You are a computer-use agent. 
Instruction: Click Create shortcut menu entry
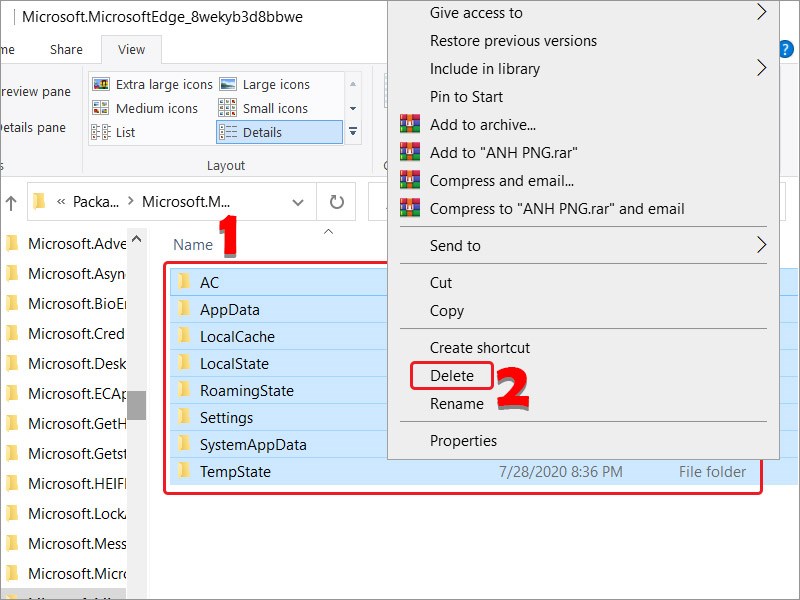point(480,347)
